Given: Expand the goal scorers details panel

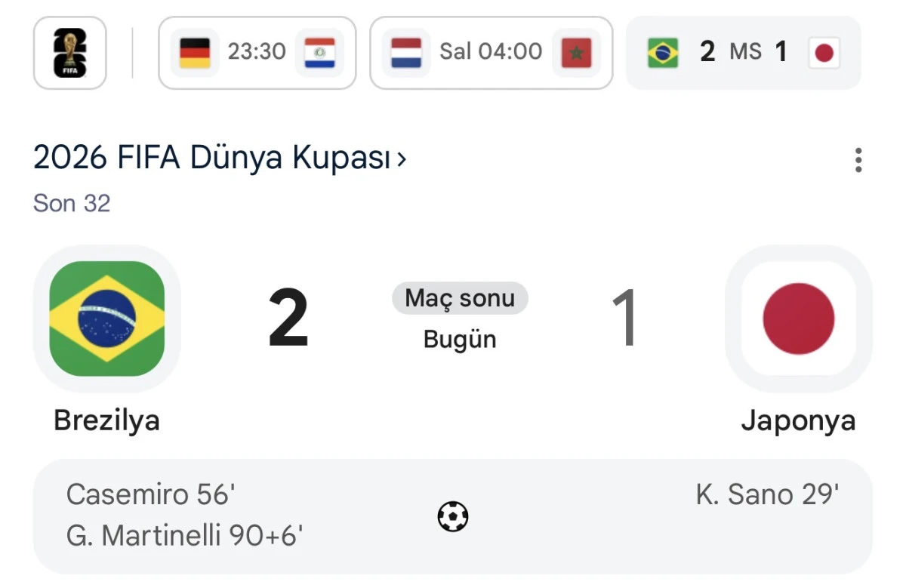Looking at the screenshot, I should [453, 516].
